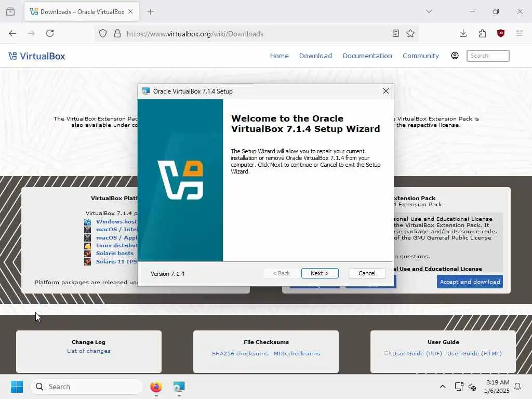Open the User Guide (PDF) link
This screenshot has height=399, width=532.
[417, 353]
